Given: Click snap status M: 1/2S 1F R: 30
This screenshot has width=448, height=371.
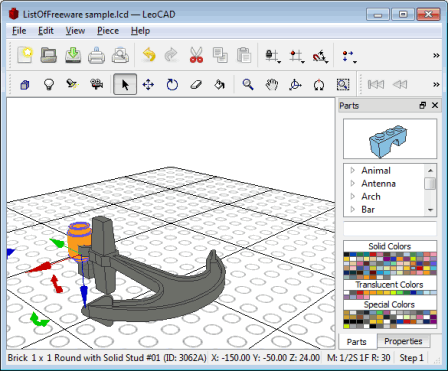Looking at the screenshot, I should pyautogui.click(x=359, y=358).
